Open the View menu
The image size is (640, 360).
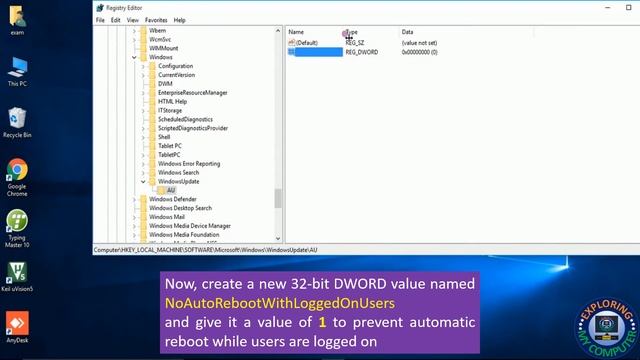(132, 20)
